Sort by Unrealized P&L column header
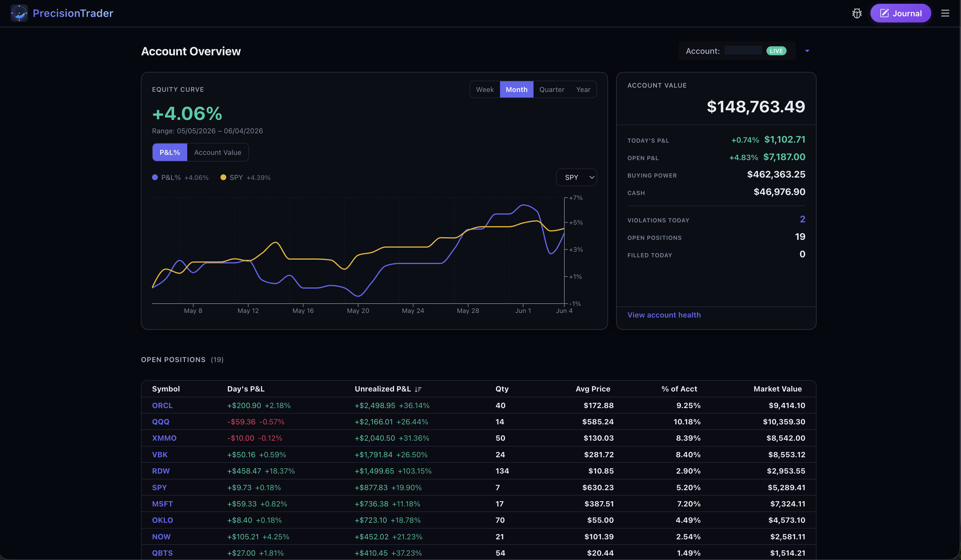 pyautogui.click(x=382, y=389)
